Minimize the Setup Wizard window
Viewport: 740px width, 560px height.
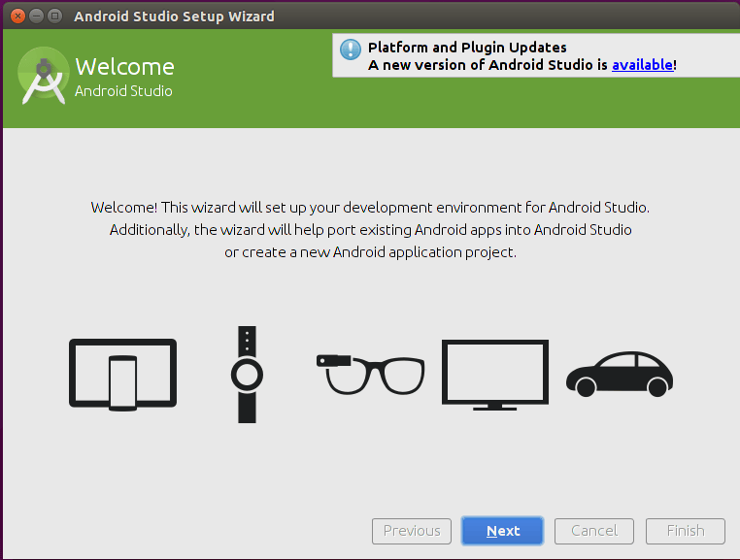pos(36,16)
